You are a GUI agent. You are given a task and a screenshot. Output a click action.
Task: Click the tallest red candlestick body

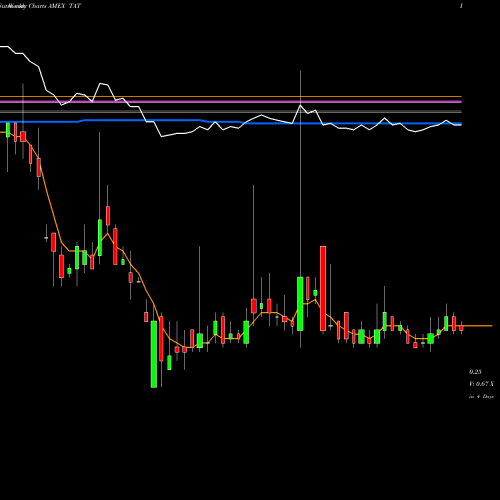pos(323,288)
